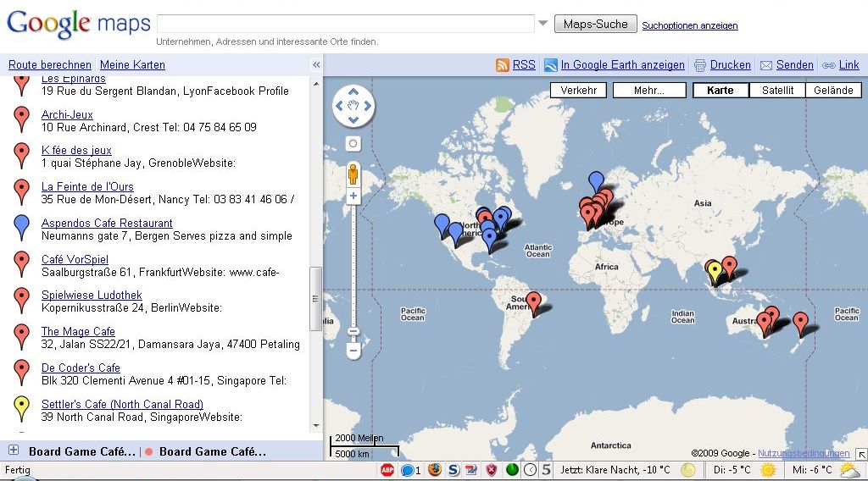
Task: Open the K fée des jeux listing
Action: 76,151
